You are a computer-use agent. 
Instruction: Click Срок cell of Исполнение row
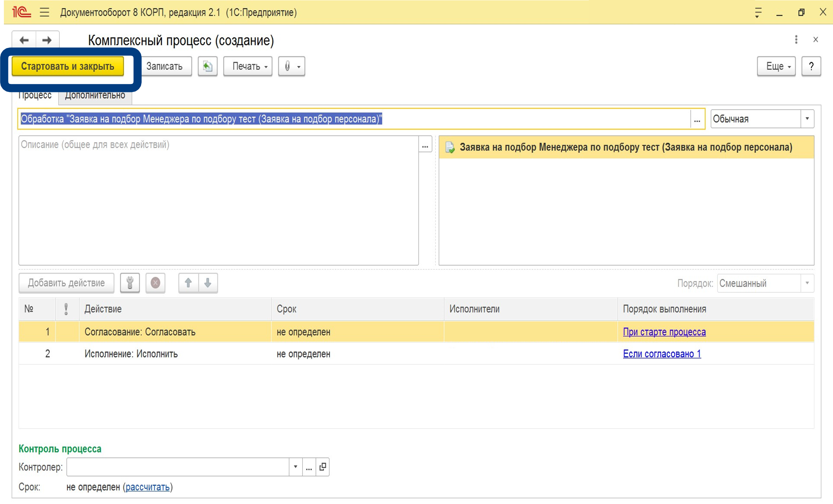coord(358,354)
